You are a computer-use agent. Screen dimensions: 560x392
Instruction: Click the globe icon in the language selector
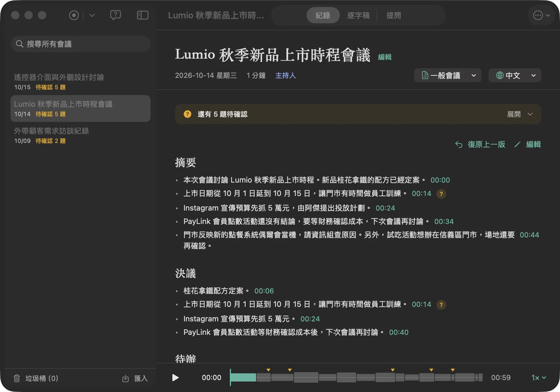(x=500, y=76)
